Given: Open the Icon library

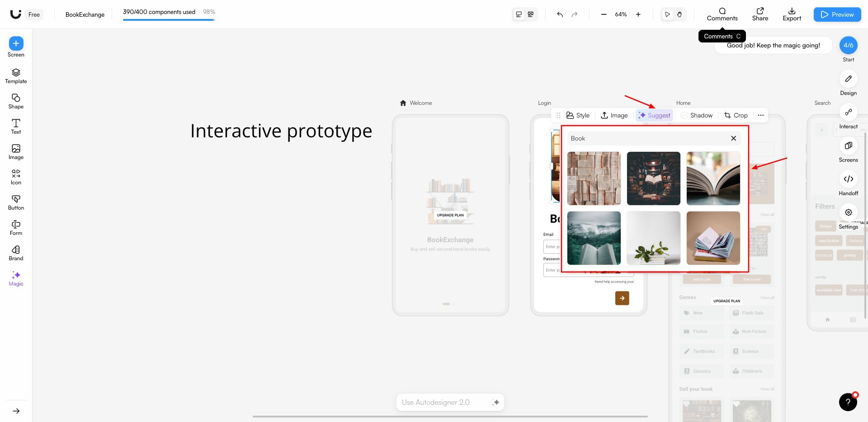Looking at the screenshot, I should tap(16, 177).
